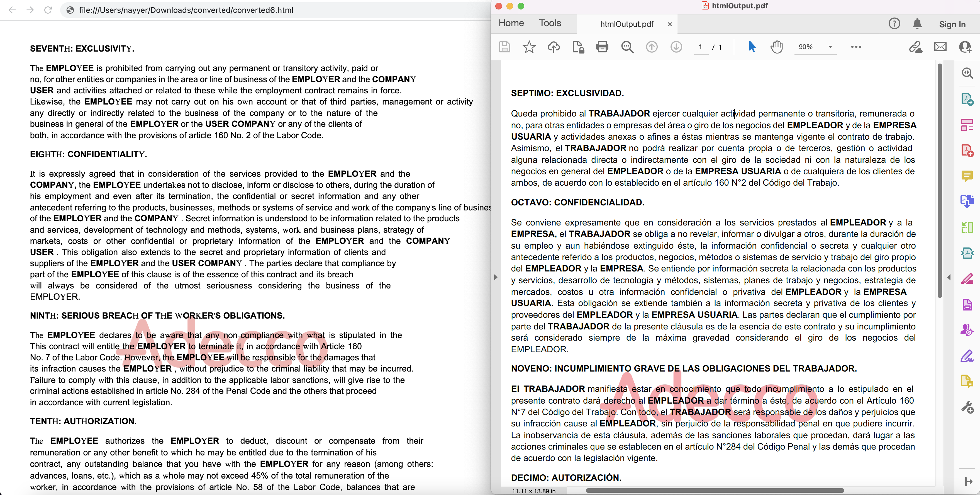980x495 pixels.
Task: Open the More Tools wrench icon
Action: click(x=967, y=407)
